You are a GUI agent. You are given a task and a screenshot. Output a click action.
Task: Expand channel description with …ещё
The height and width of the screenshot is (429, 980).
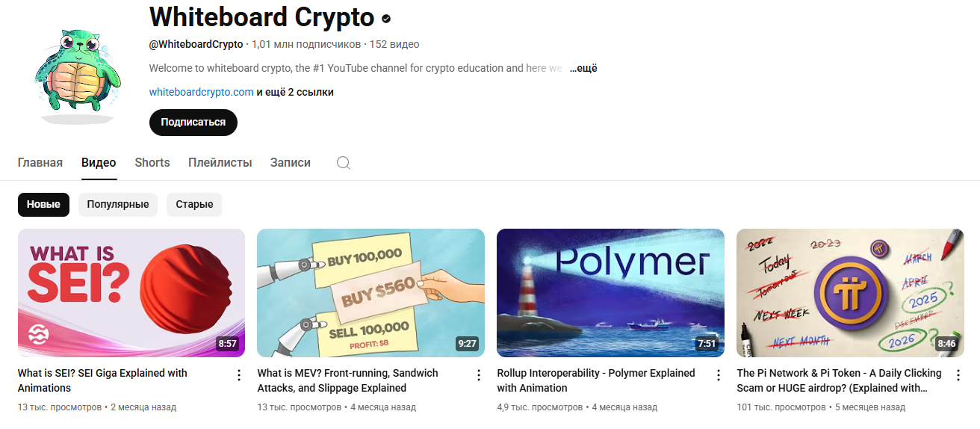point(583,68)
